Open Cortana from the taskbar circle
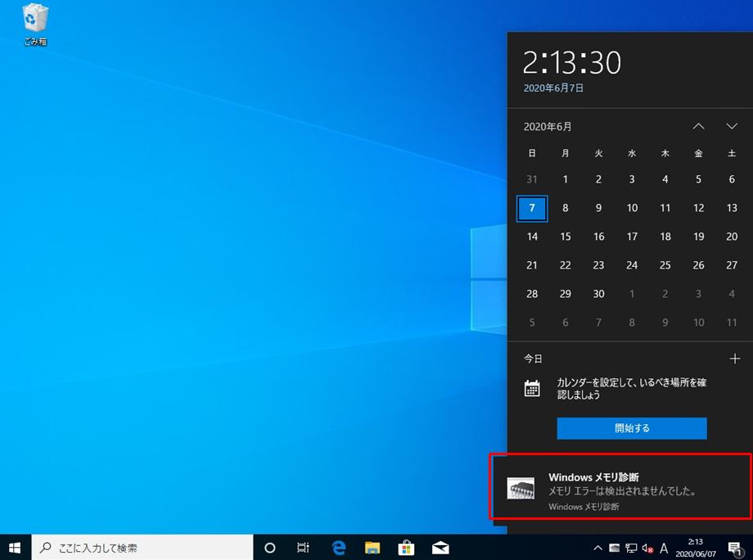 [x=270, y=548]
